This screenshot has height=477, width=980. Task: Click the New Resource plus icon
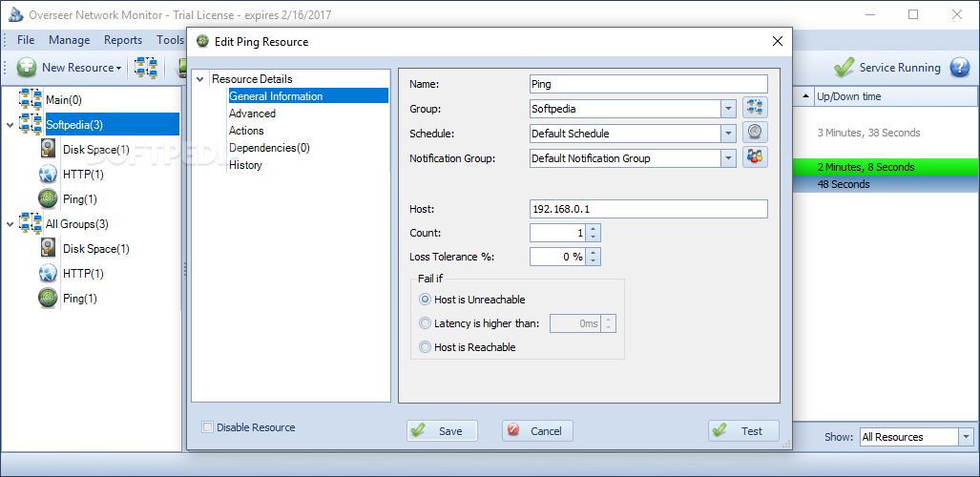[x=27, y=68]
